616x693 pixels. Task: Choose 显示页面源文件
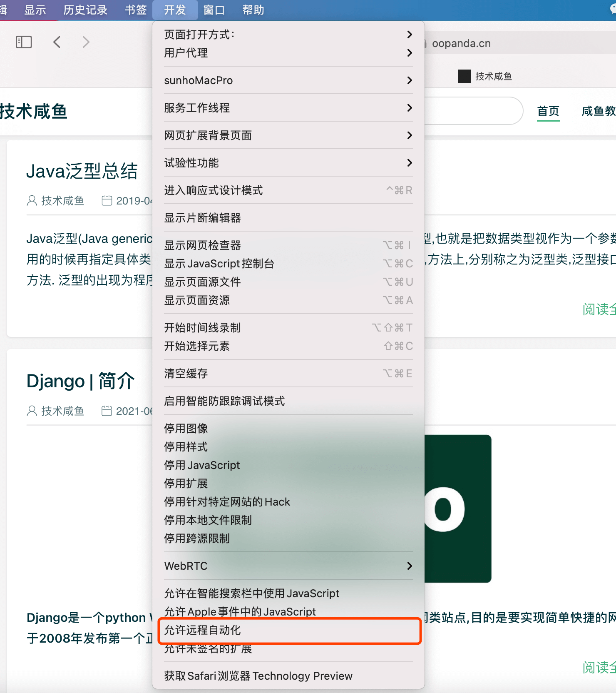tap(288, 282)
